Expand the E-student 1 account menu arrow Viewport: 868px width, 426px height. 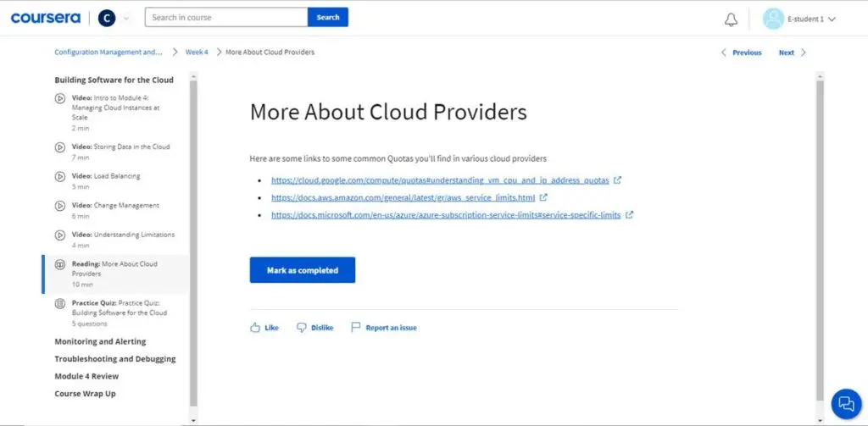click(x=832, y=19)
